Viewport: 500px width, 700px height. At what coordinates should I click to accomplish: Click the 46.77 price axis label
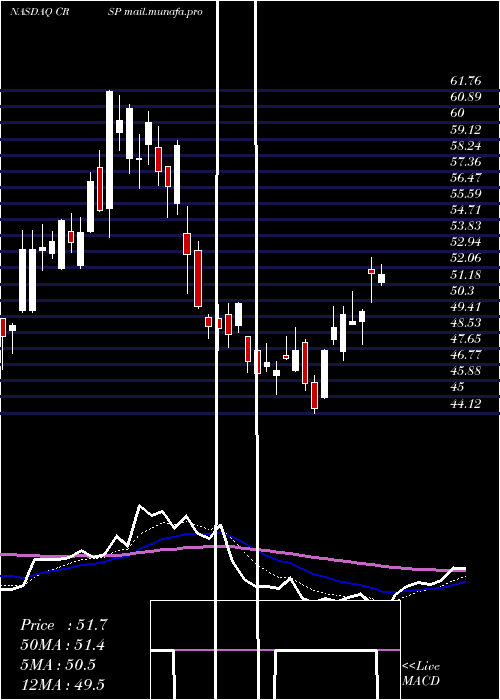pos(466,355)
